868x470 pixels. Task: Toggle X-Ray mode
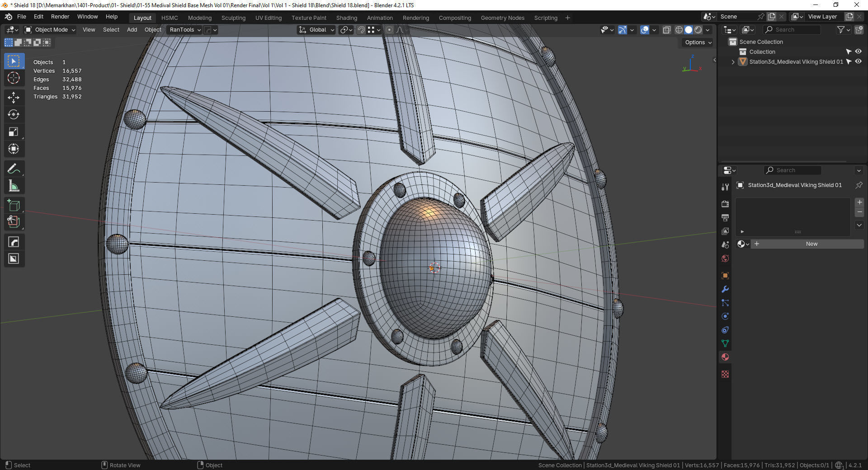pos(666,30)
